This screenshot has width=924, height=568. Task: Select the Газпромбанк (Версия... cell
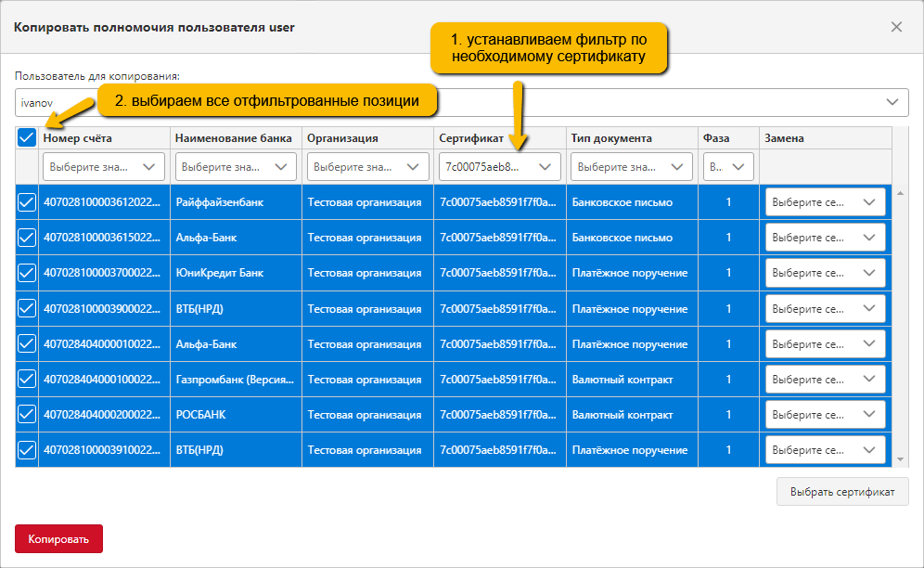click(237, 380)
